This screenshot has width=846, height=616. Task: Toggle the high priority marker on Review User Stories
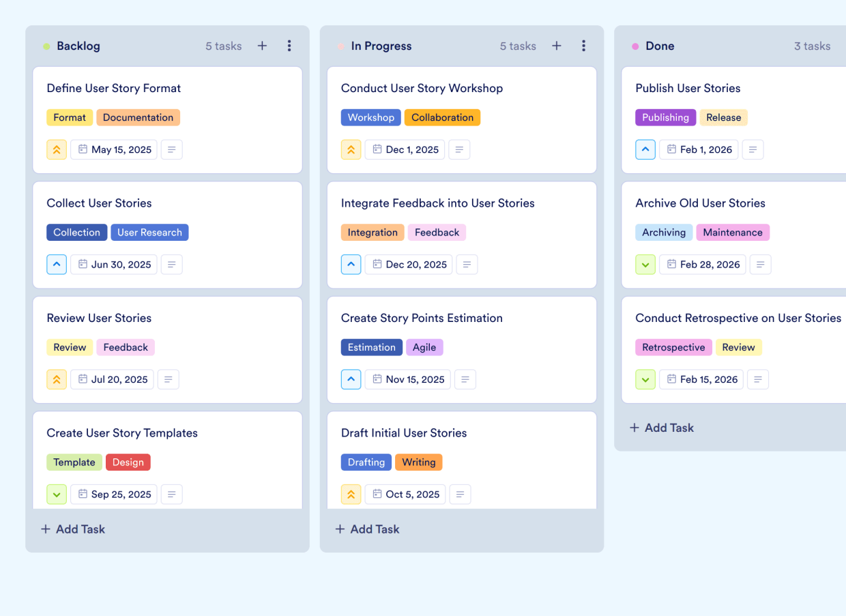[x=57, y=379]
